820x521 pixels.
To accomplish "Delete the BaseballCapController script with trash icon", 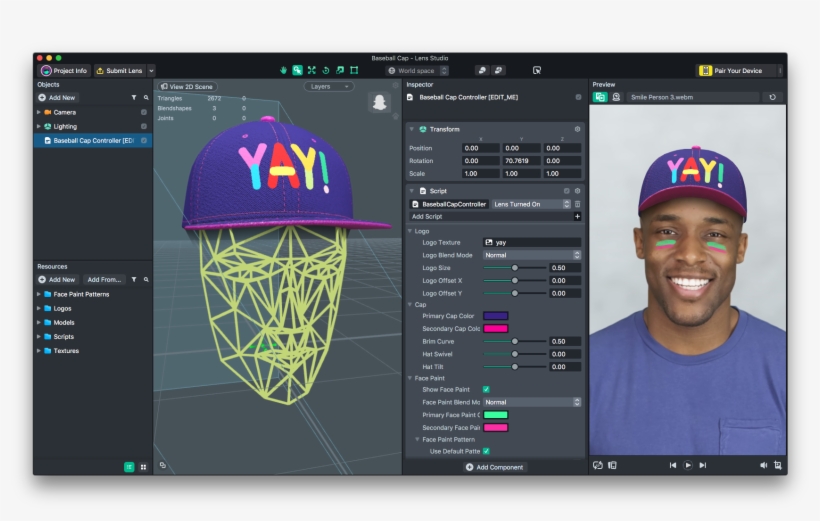I will pyautogui.click(x=577, y=204).
